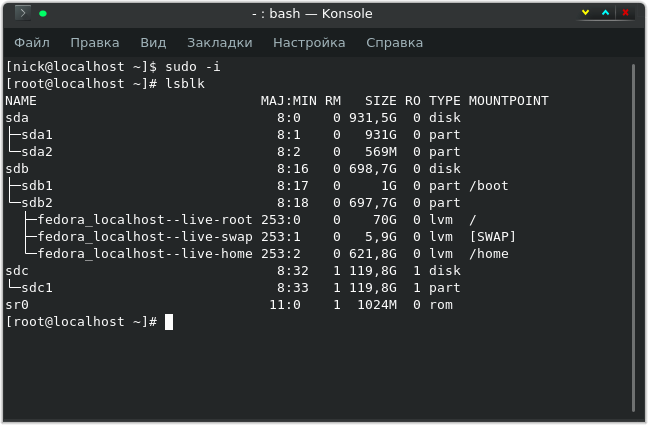
Task: Click 'fedora_localhost--live-root' volume name
Action: click(x=145, y=220)
